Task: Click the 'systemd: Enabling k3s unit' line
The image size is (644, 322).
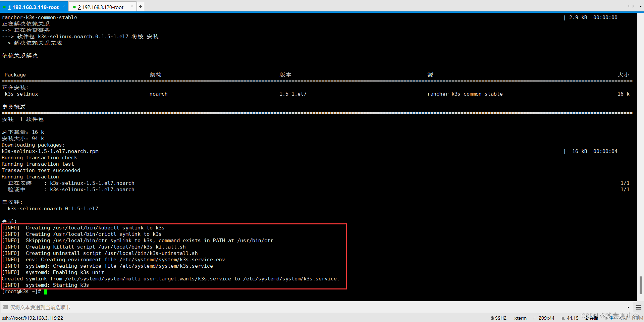Action: [53, 272]
